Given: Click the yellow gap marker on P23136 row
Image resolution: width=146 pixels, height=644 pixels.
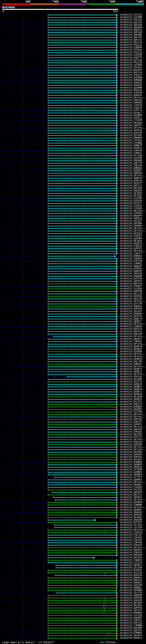Looking at the screenshot, I should click(x=104, y=573).
